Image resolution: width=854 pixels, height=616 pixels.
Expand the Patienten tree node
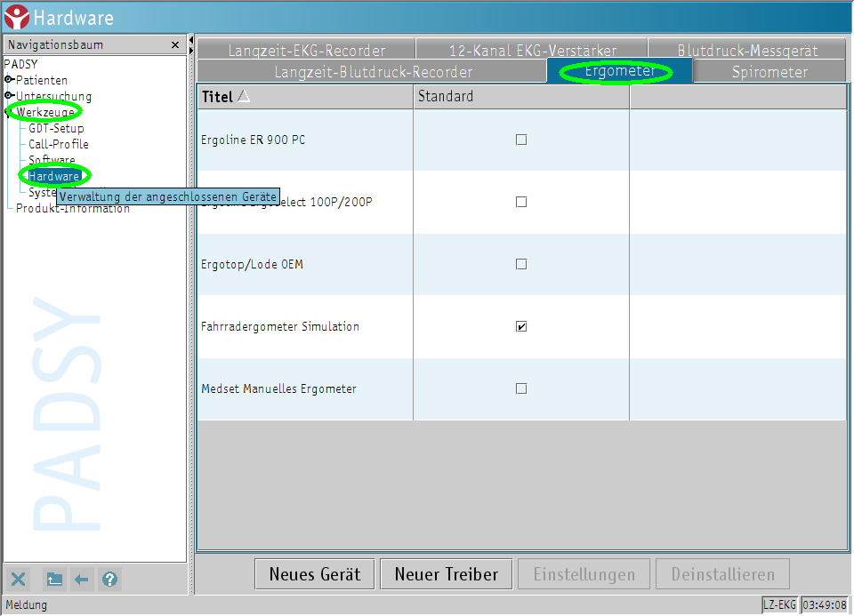[x=9, y=80]
